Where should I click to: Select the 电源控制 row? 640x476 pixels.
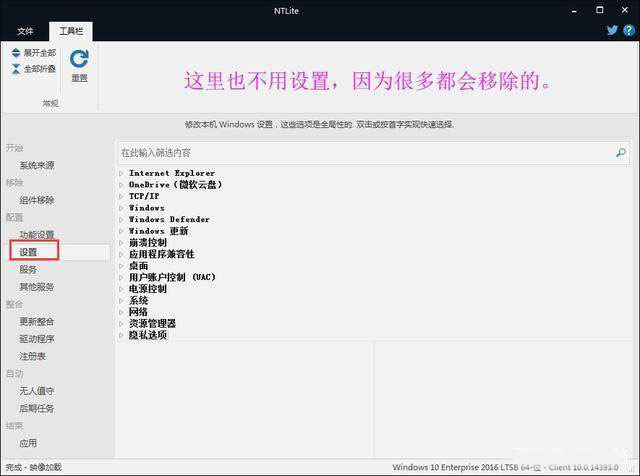tap(147, 289)
